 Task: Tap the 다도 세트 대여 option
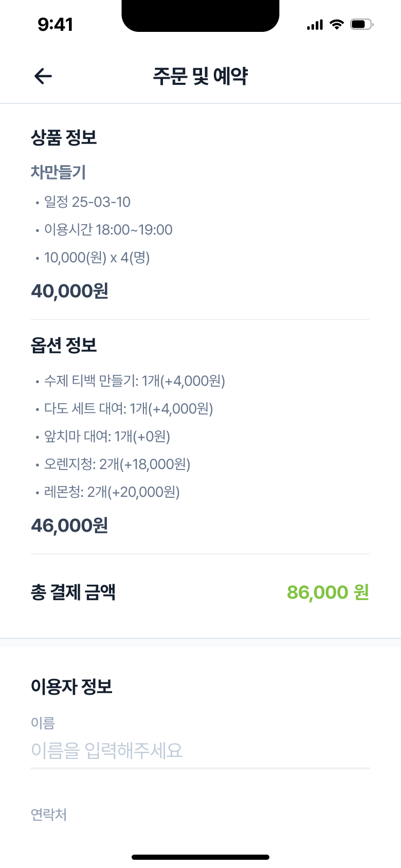point(128,408)
